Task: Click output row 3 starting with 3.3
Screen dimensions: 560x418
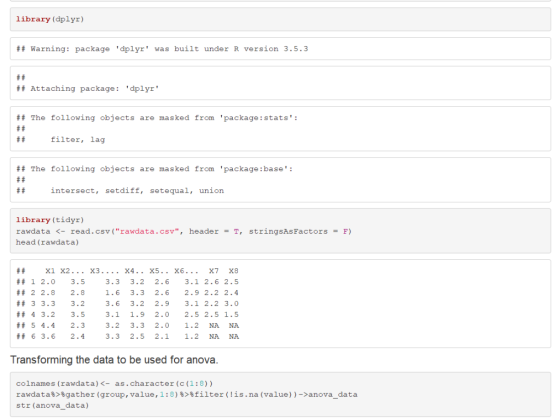Action: (x=127, y=304)
